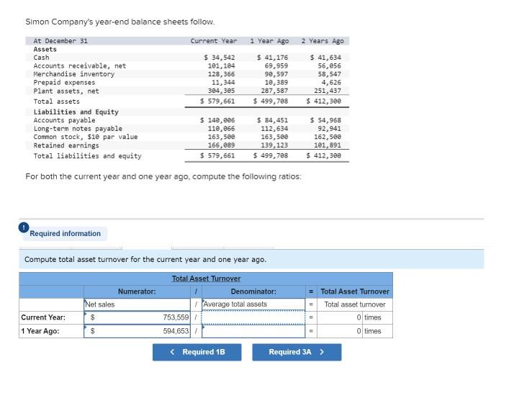This screenshot has width=532, height=398.
Task: Click the Plant assets, net label
Action: tap(66, 91)
